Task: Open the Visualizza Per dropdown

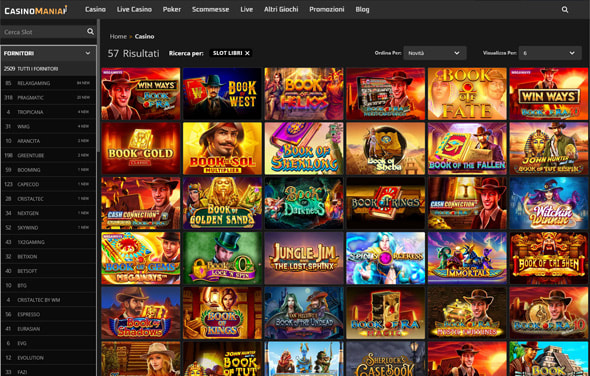Action: pos(550,53)
